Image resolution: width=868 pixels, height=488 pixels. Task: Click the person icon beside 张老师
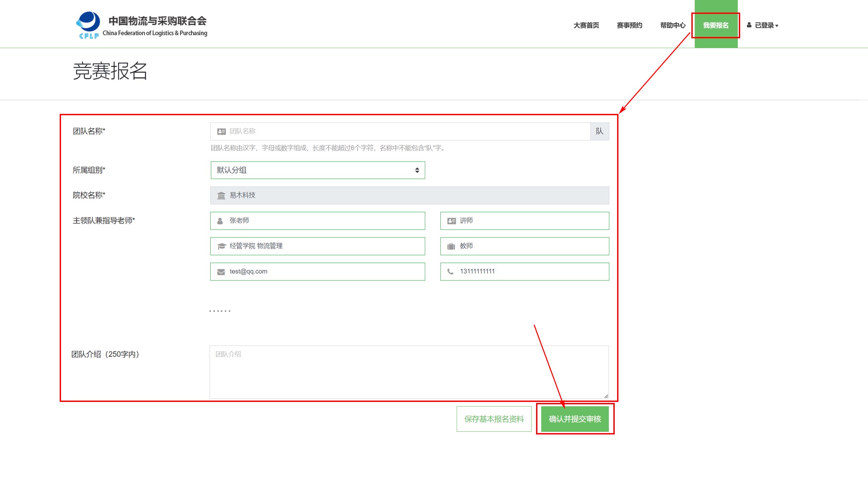220,221
